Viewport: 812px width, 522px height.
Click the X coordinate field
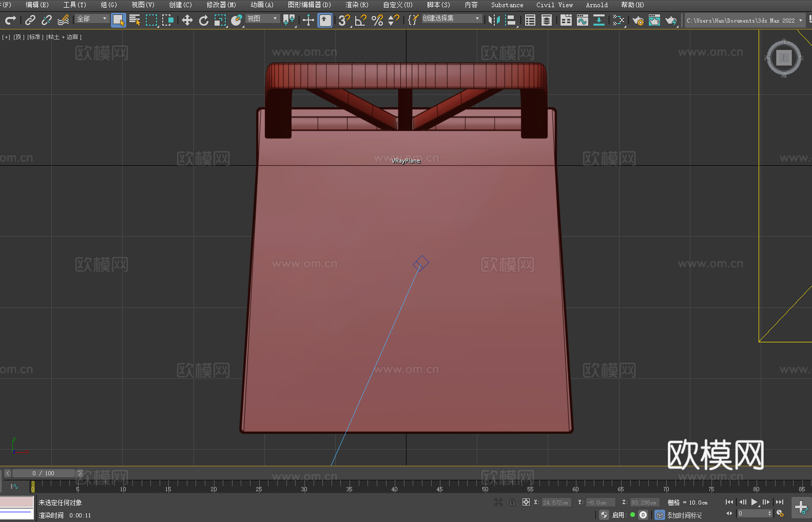(x=557, y=502)
